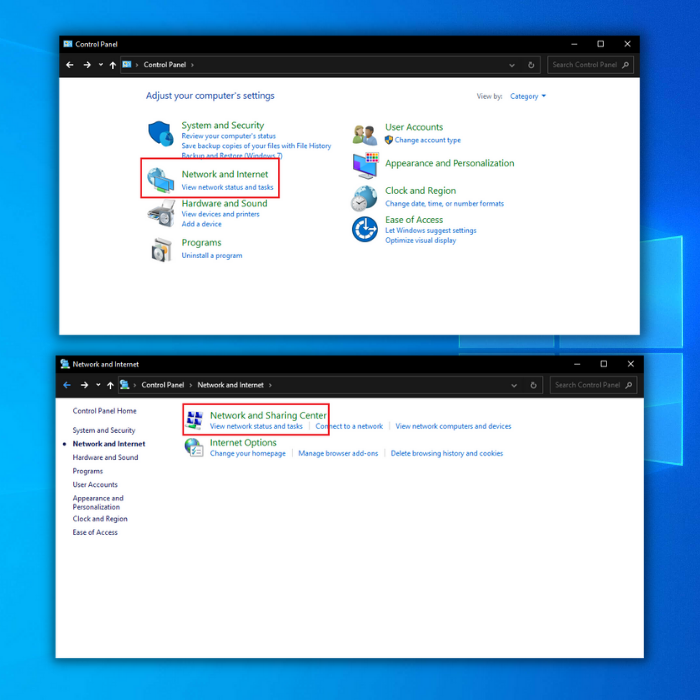
Task: Click Control Panel title bar icon
Action: click(x=68, y=44)
